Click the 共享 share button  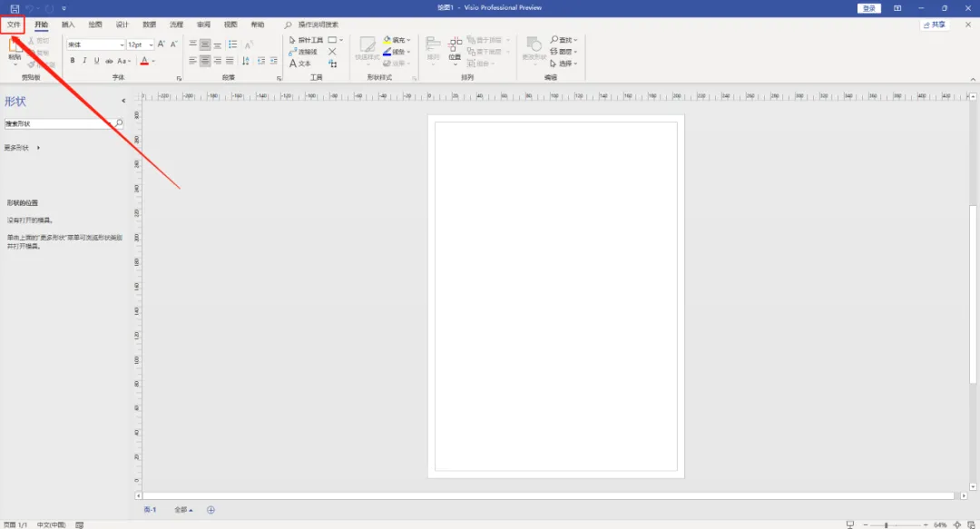[935, 25]
